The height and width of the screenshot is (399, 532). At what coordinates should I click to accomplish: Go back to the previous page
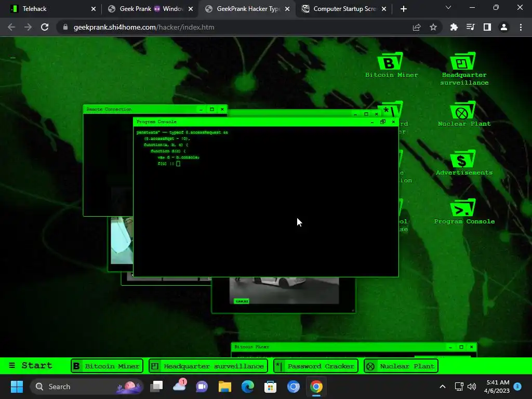click(11, 27)
